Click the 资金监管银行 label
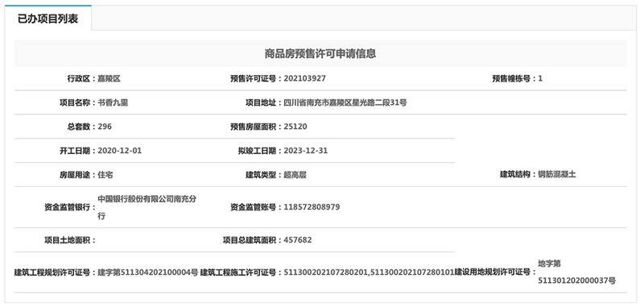644x308 pixels. (x=68, y=207)
